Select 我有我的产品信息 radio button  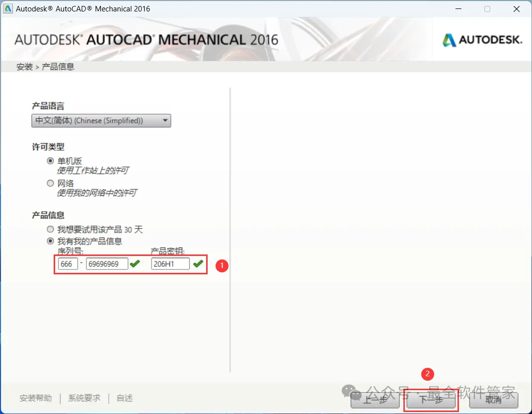tap(50, 241)
